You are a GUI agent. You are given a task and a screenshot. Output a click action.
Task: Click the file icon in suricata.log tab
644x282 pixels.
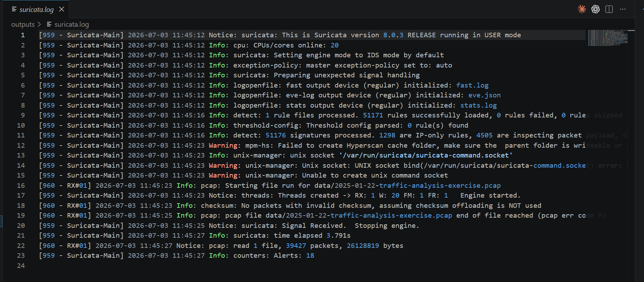pos(14,9)
